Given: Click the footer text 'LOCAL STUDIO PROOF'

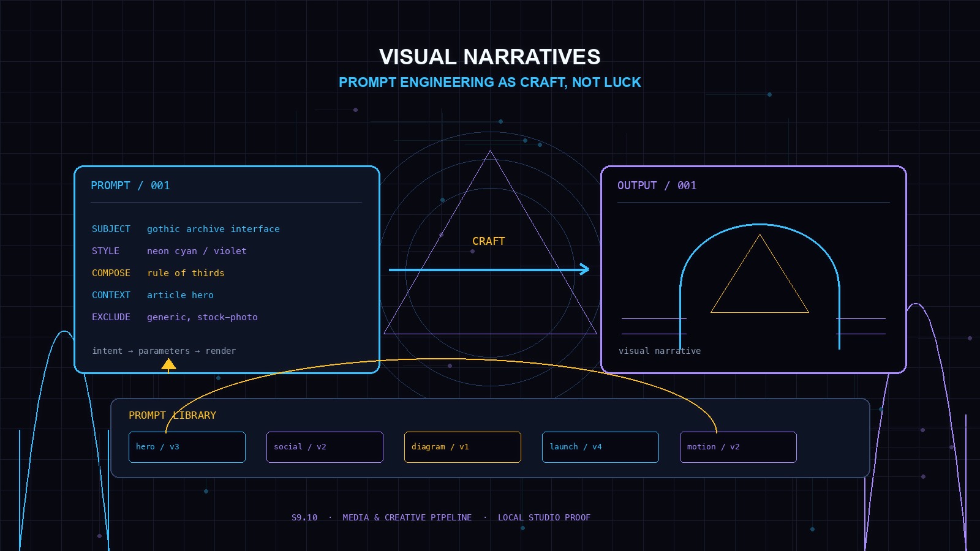Looking at the screenshot, I should click(x=544, y=517).
